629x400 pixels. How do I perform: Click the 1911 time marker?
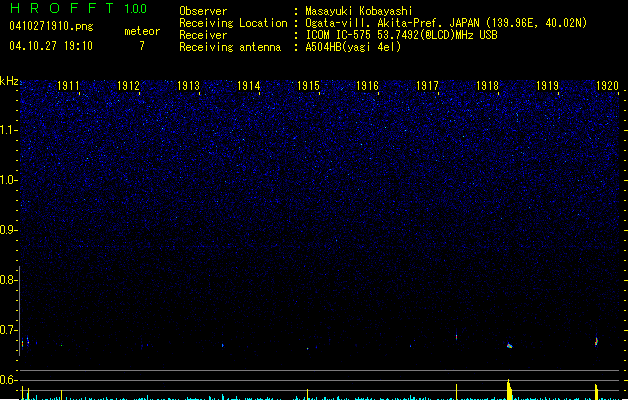[x=68, y=86]
